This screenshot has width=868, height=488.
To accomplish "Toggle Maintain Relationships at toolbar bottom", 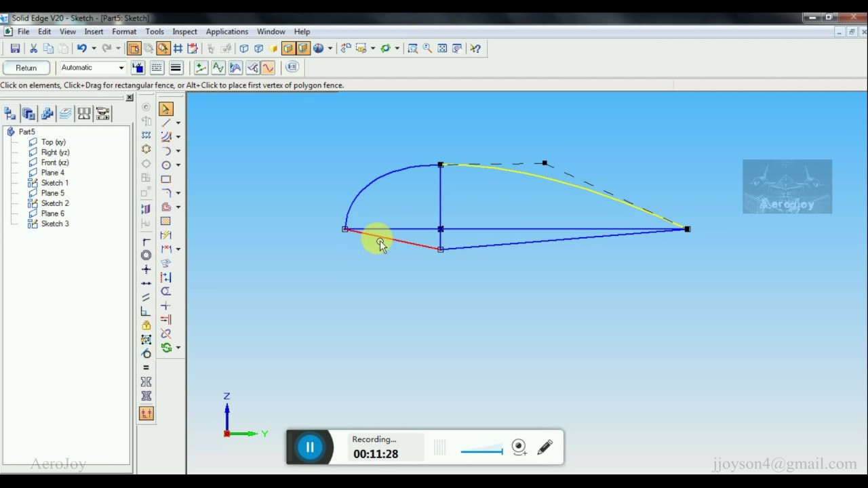I will [x=146, y=413].
